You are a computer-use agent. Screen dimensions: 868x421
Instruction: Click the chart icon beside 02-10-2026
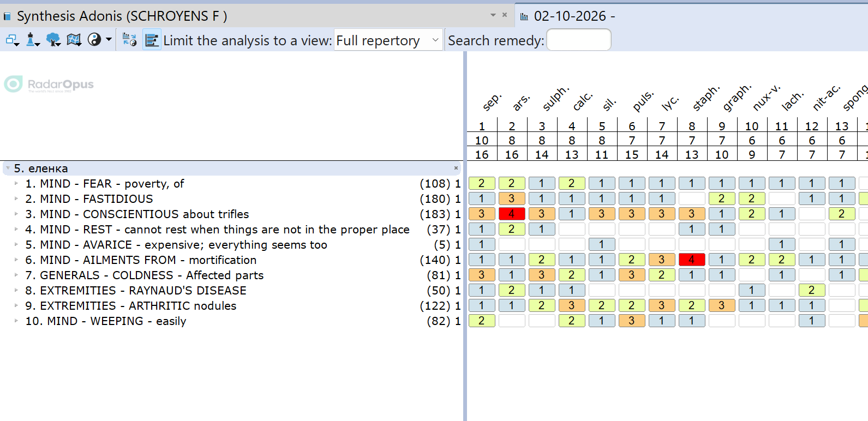coord(524,16)
